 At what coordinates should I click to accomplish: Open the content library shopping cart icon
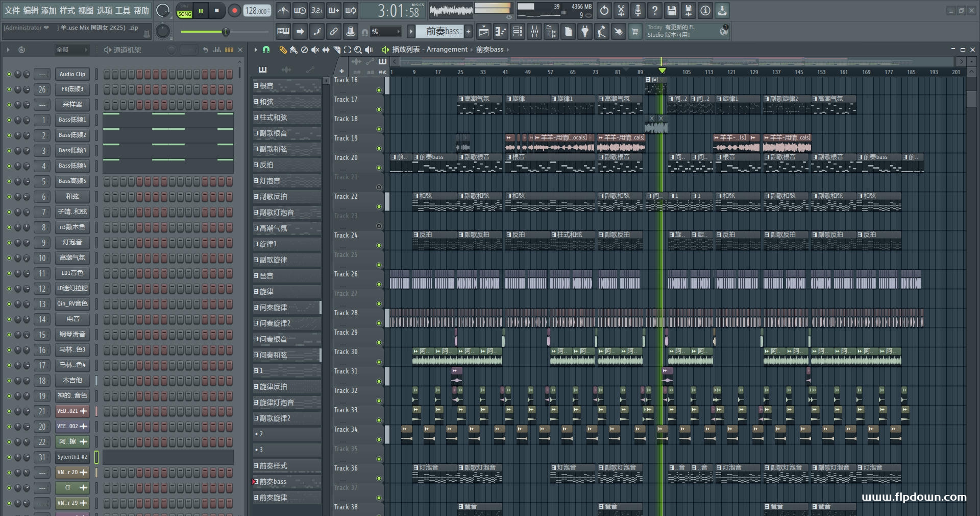click(635, 32)
